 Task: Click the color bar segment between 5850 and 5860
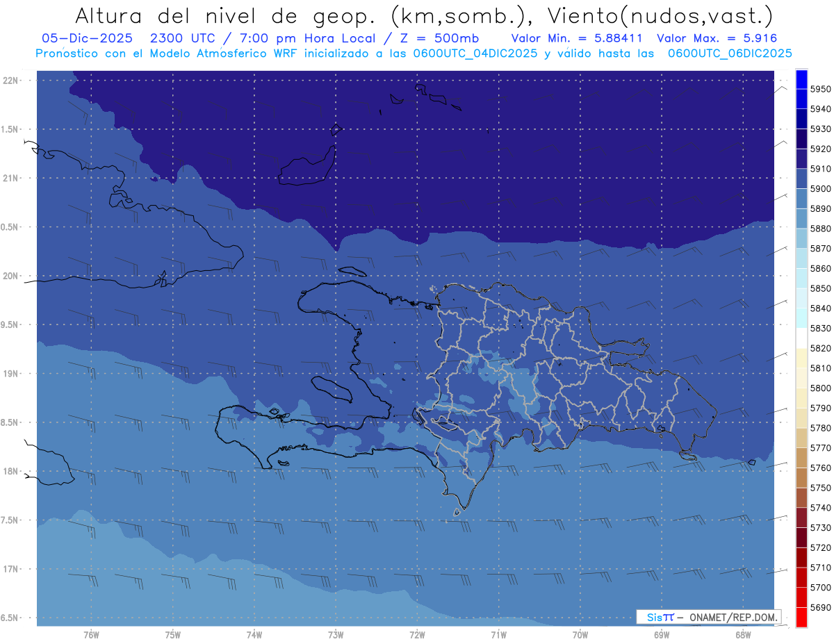pyautogui.click(x=801, y=278)
